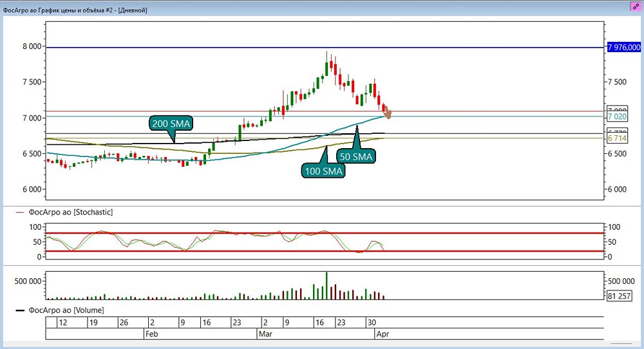Select the dark blue horizontal resistance line
Viewport: 644px width, 349px height.
[325, 48]
